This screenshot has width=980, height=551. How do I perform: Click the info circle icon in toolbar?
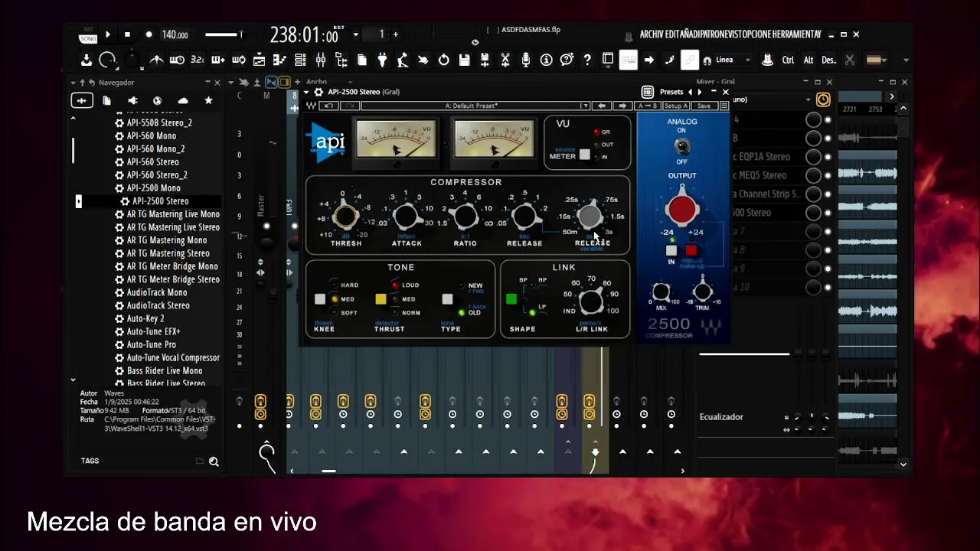click(x=547, y=60)
